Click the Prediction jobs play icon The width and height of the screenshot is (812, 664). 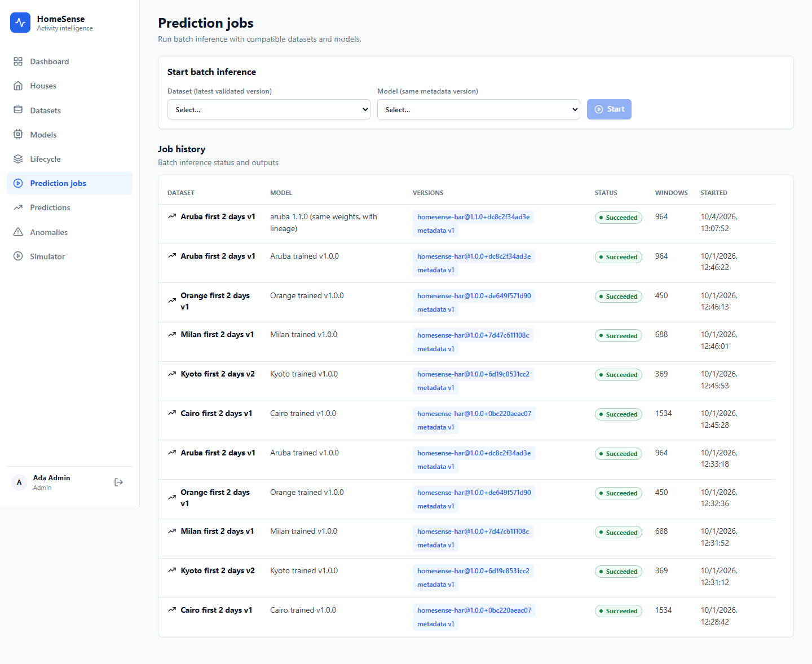coord(18,183)
